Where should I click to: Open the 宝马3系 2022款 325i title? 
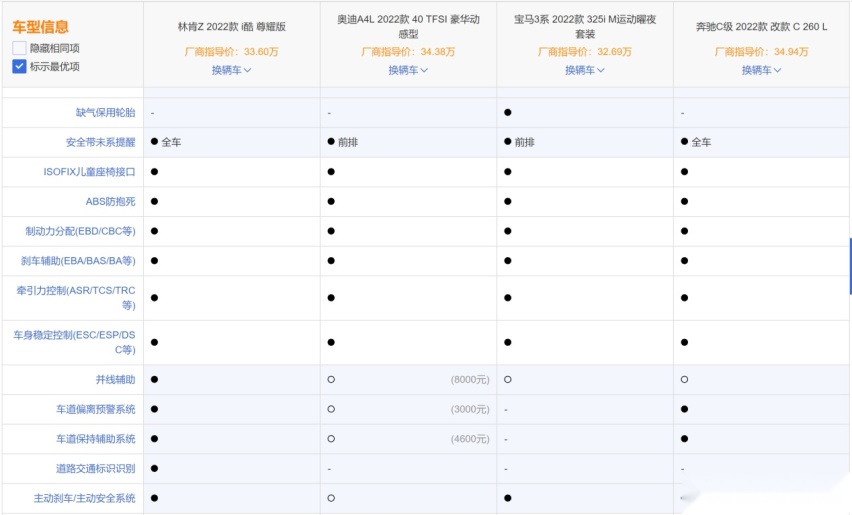(x=585, y=27)
